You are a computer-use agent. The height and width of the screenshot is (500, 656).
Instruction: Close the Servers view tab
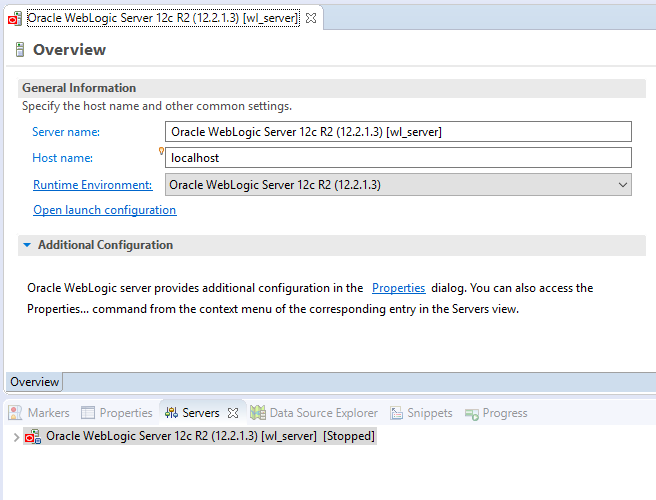click(233, 413)
